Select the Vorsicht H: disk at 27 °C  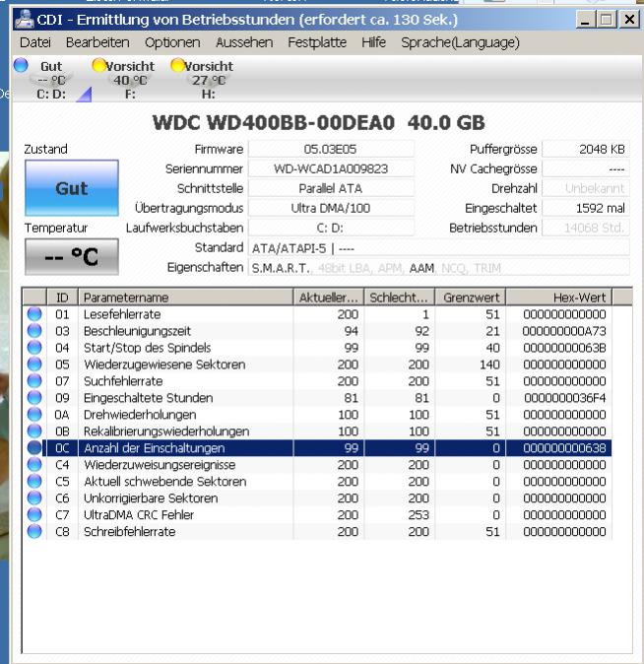click(209, 80)
